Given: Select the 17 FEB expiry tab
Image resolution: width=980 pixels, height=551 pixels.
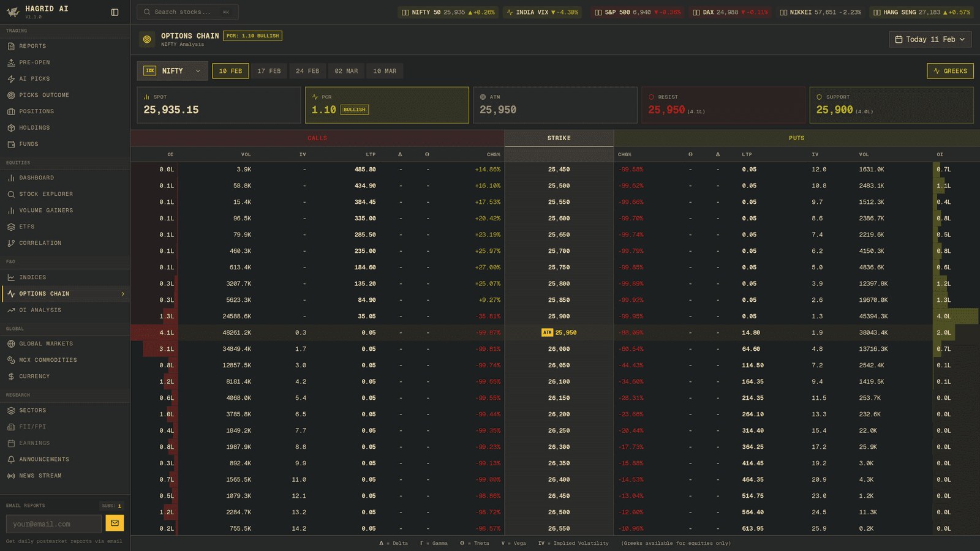Looking at the screenshot, I should click(x=269, y=71).
